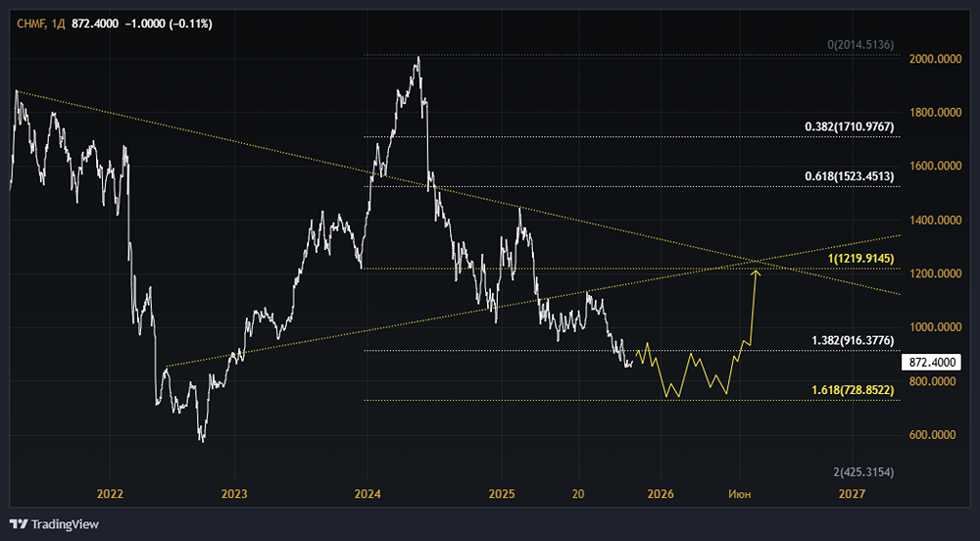Click the Июн time axis label
Screen dimensions: 980x541
tap(740, 494)
